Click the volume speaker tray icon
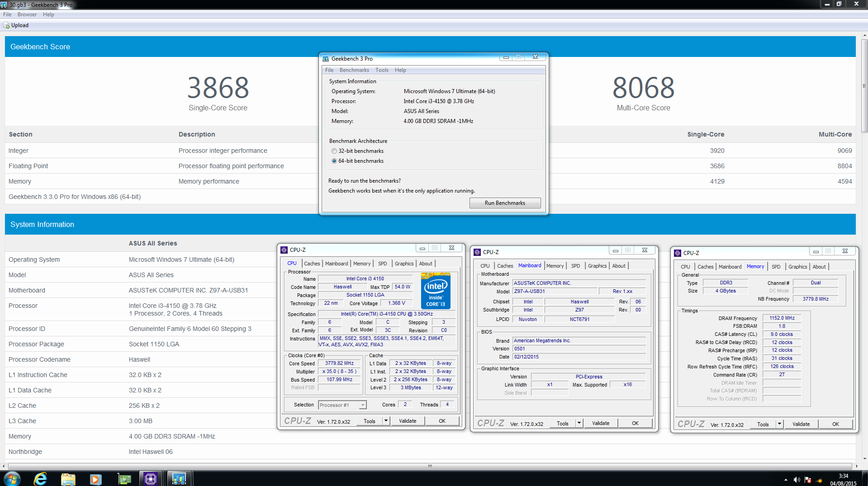 797,480
